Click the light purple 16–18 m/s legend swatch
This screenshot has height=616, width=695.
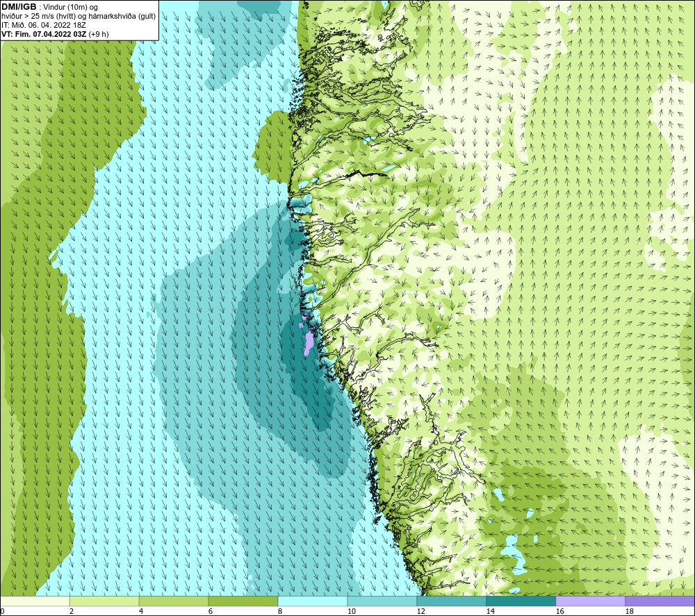pos(590,601)
